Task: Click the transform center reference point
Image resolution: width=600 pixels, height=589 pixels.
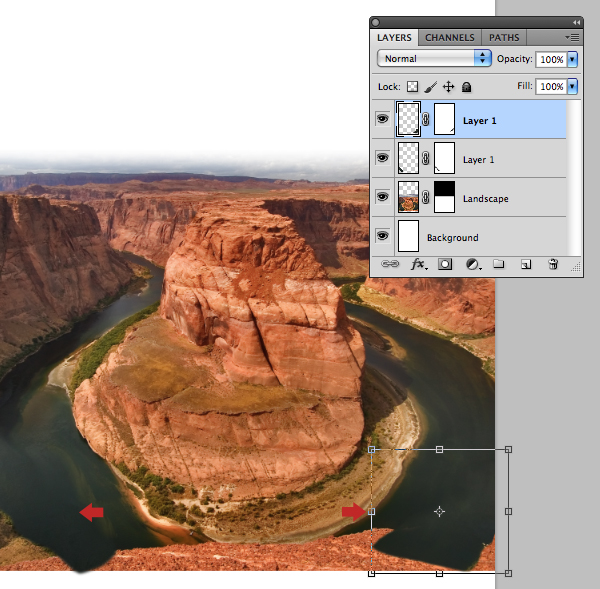Action: coord(439,511)
